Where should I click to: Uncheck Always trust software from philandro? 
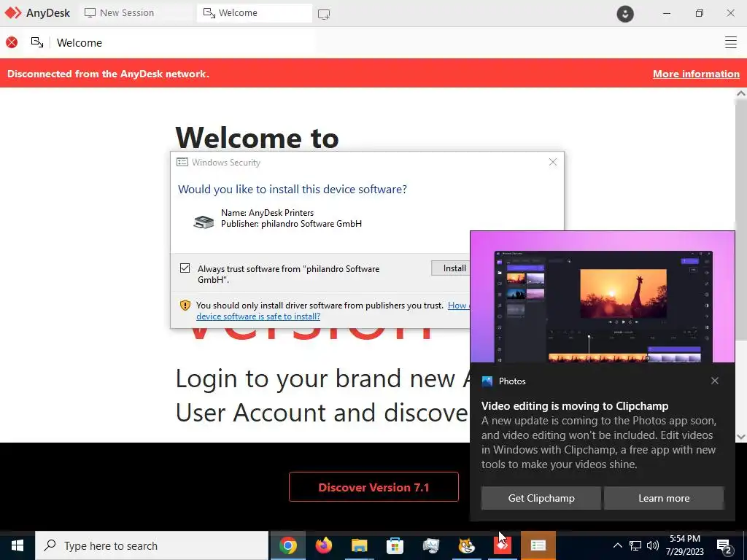[185, 268]
